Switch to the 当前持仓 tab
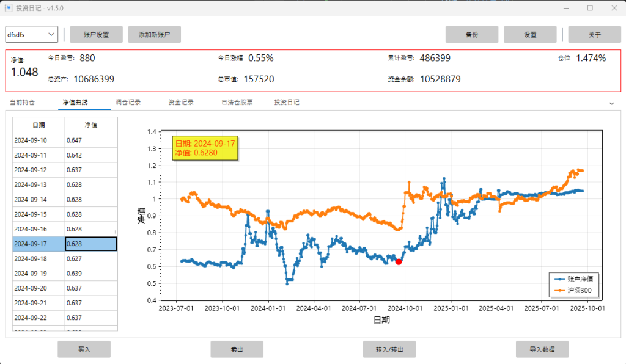The height and width of the screenshot is (364, 626). pyautogui.click(x=23, y=102)
